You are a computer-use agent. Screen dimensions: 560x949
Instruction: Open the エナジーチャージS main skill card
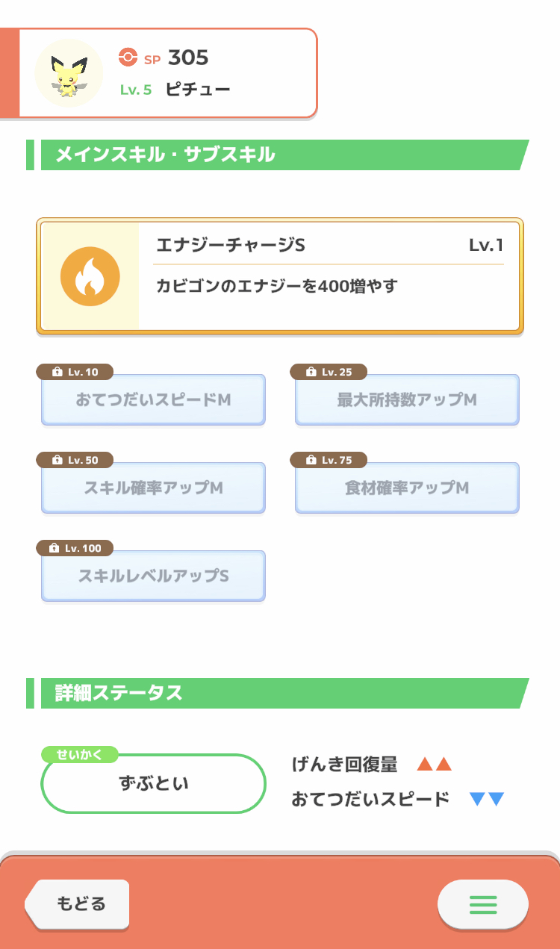(329, 277)
